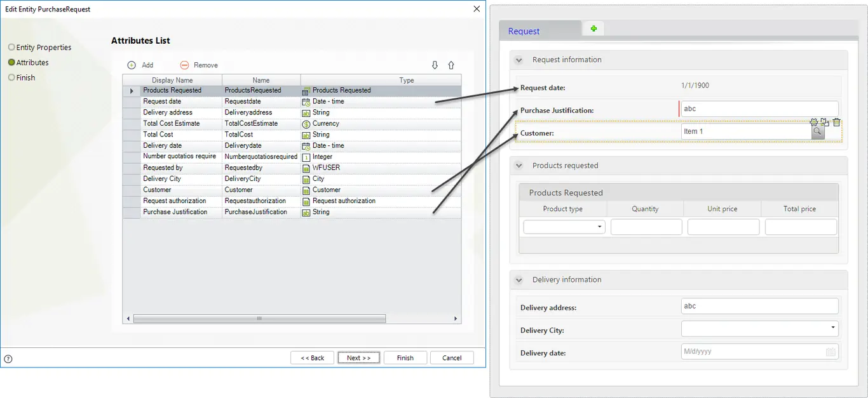Add new form tab with green plus
The width and height of the screenshot is (868, 398).
593,29
